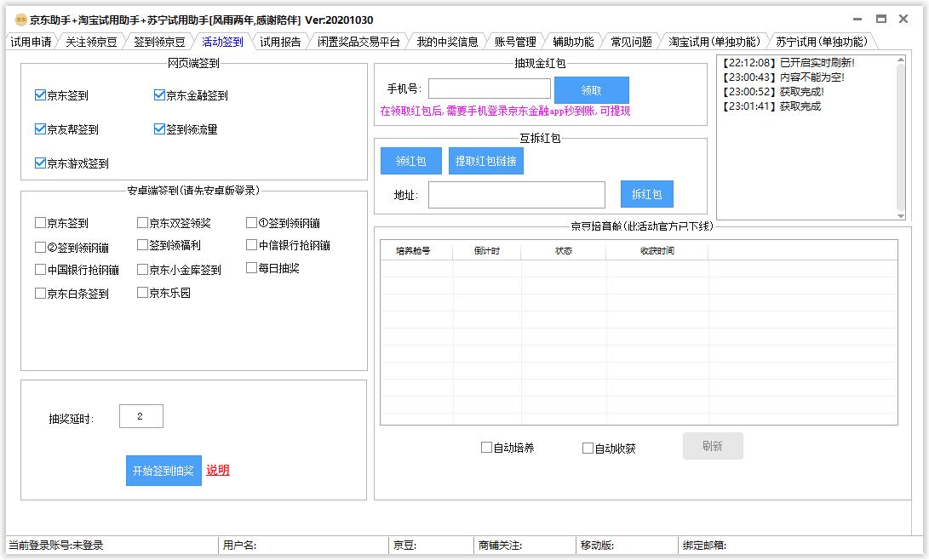Click log panel scrollbar up arrow

coord(901,60)
